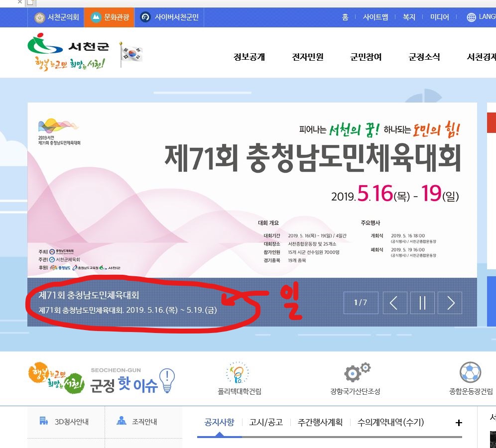Click the 문화관광 mountain icon
The image size is (496, 448).
pyautogui.click(x=96, y=17)
